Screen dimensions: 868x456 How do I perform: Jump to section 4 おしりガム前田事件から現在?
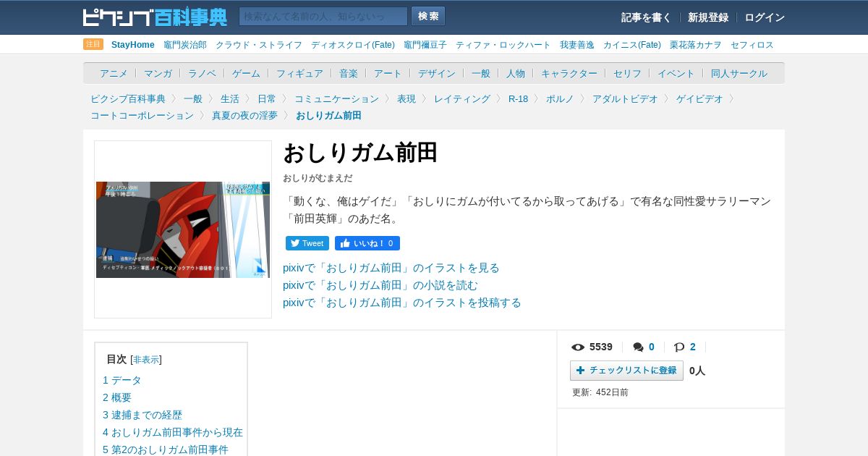(173, 432)
